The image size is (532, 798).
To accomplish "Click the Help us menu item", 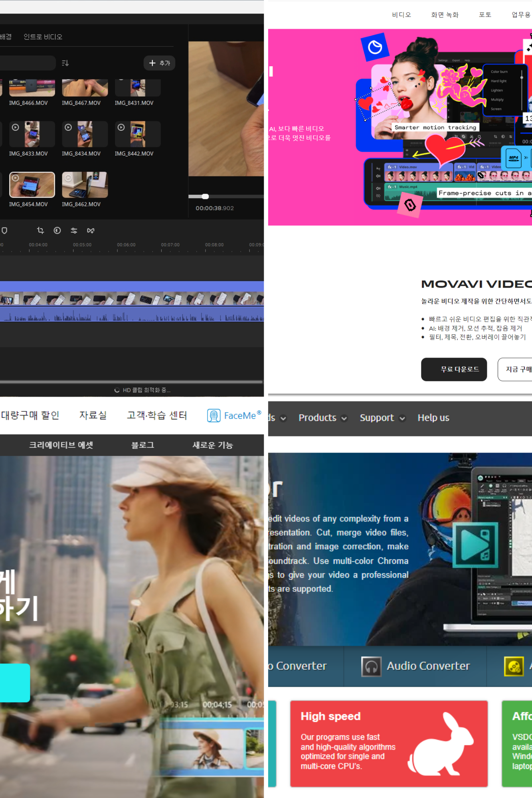I will tap(433, 418).
